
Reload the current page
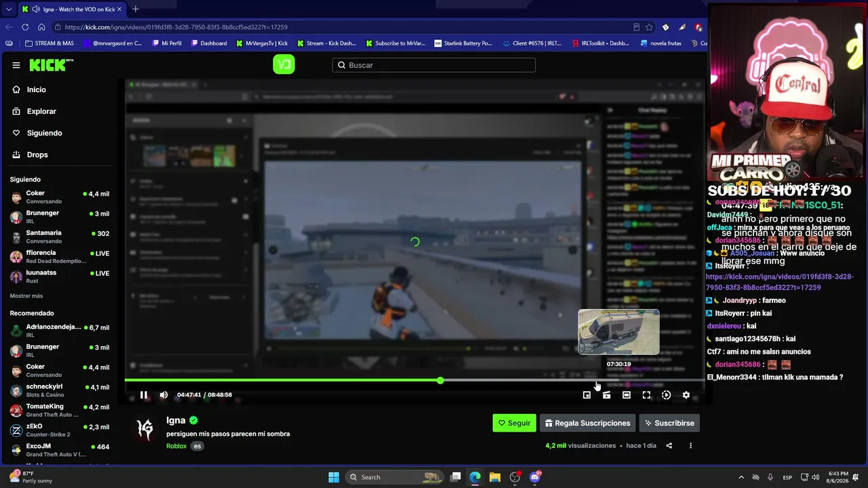pos(25,27)
